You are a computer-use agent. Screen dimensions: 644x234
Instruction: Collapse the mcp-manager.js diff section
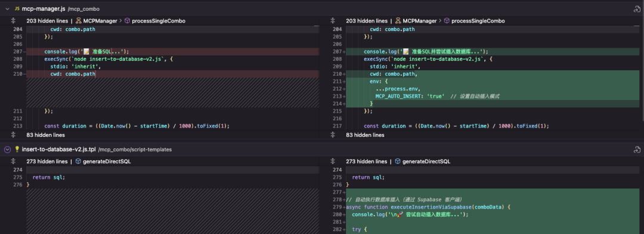[7, 8]
